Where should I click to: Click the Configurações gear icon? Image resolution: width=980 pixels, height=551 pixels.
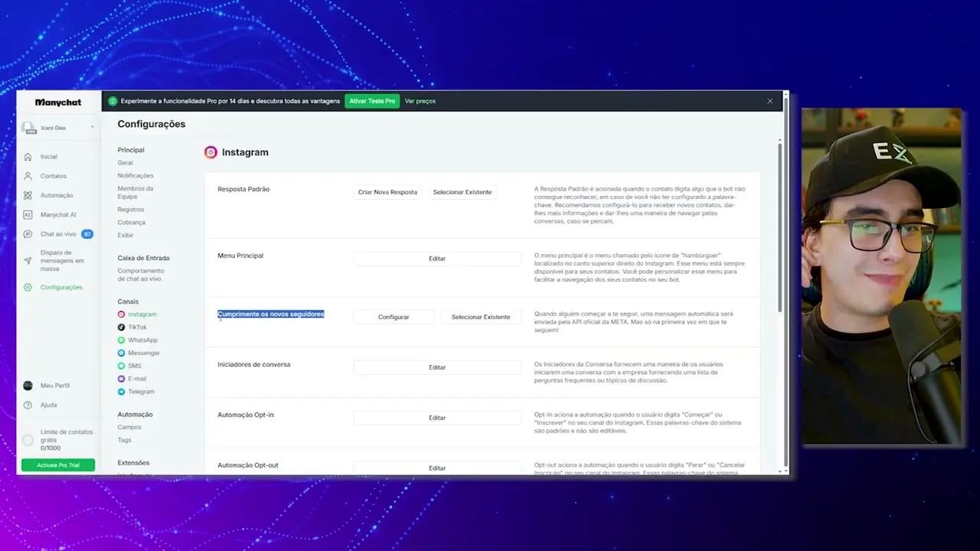(28, 288)
